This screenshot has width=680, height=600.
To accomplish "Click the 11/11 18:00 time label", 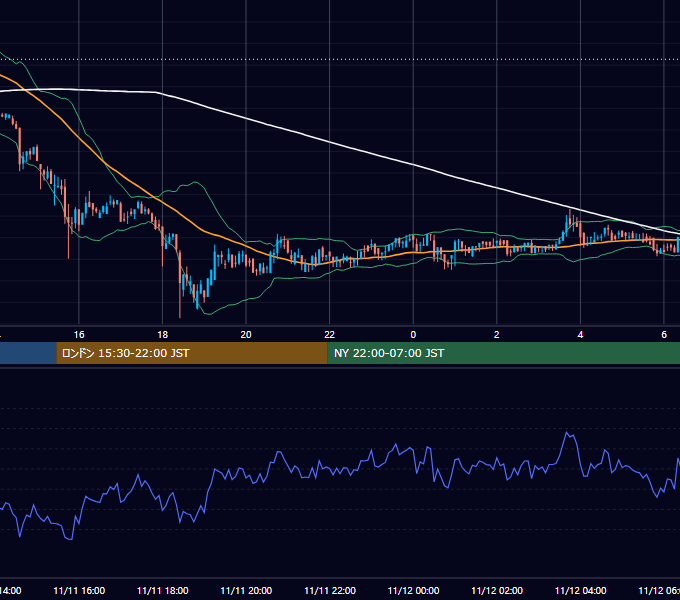I will point(163,590).
